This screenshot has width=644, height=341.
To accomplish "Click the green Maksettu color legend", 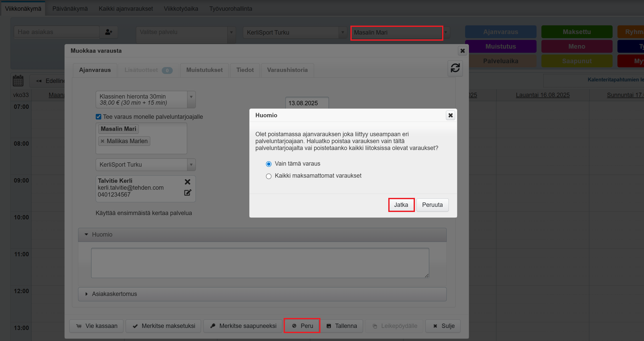I will [x=577, y=32].
